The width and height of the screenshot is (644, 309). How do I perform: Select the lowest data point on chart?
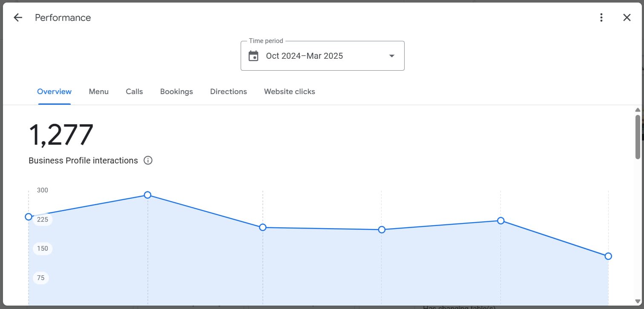click(x=608, y=256)
